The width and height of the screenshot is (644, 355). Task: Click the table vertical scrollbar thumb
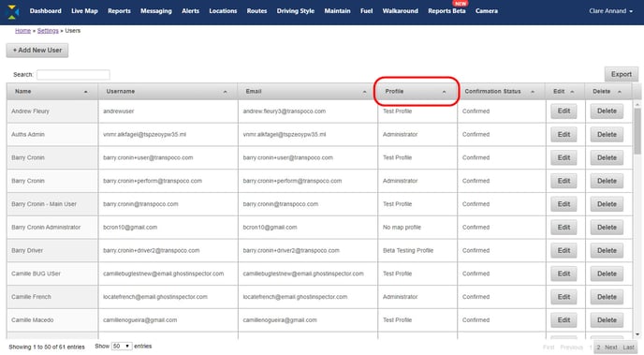click(x=637, y=132)
